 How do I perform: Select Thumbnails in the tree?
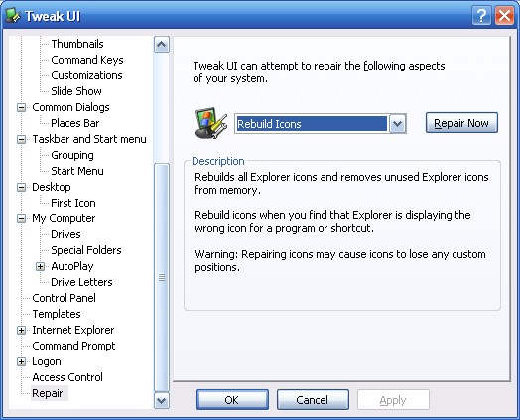(77, 44)
